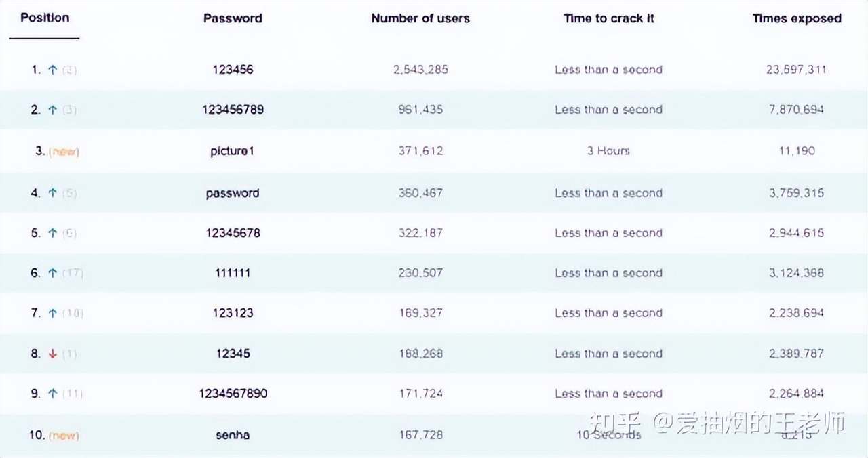Click the up arrow beside position 1
The width and height of the screenshot is (868, 458).
(x=52, y=70)
